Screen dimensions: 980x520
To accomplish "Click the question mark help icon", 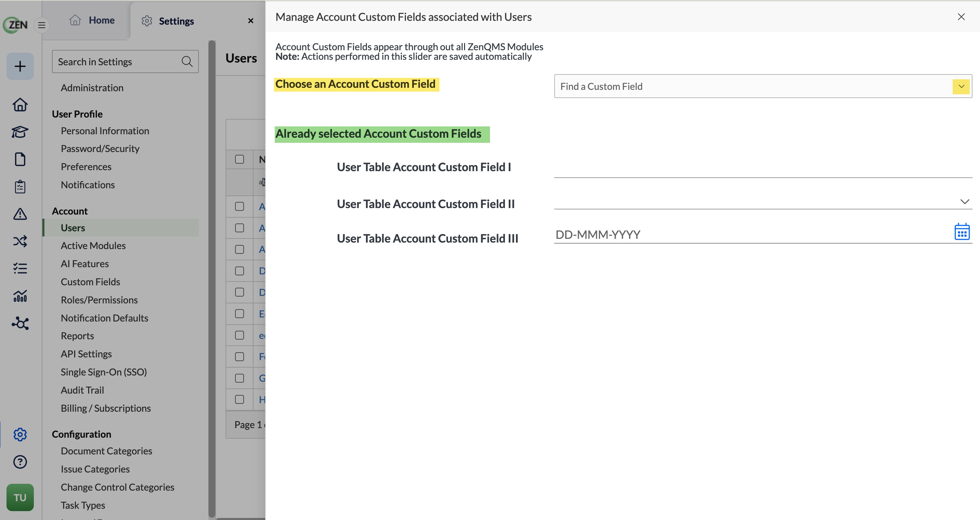I will (x=20, y=462).
